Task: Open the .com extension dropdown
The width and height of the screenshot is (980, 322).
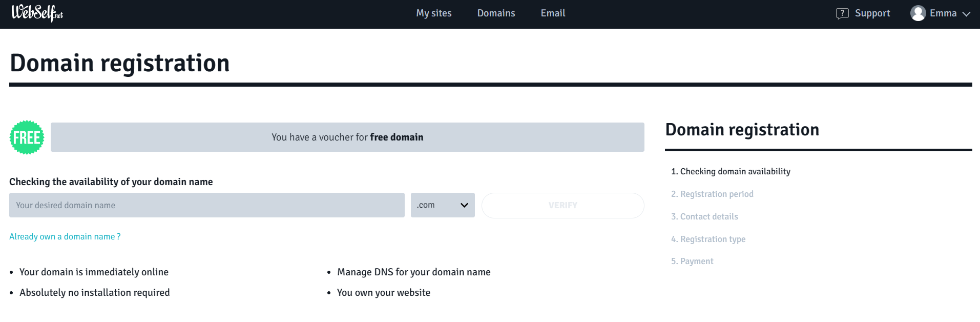Action: point(443,205)
